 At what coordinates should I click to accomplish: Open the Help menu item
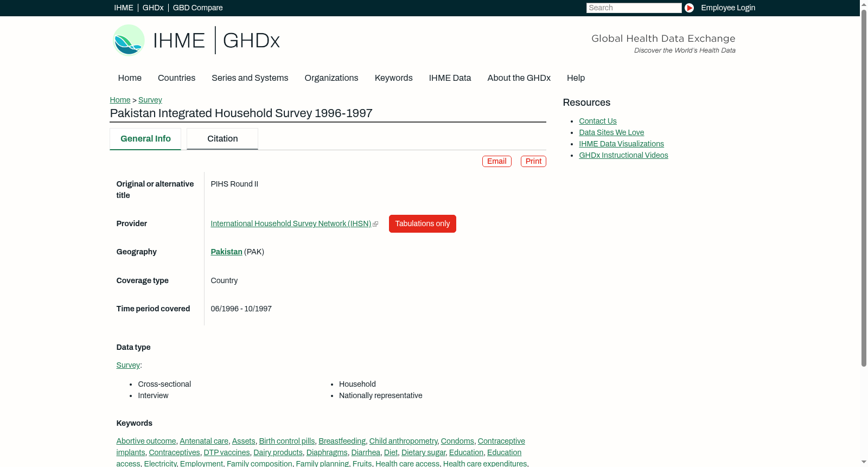pos(576,78)
